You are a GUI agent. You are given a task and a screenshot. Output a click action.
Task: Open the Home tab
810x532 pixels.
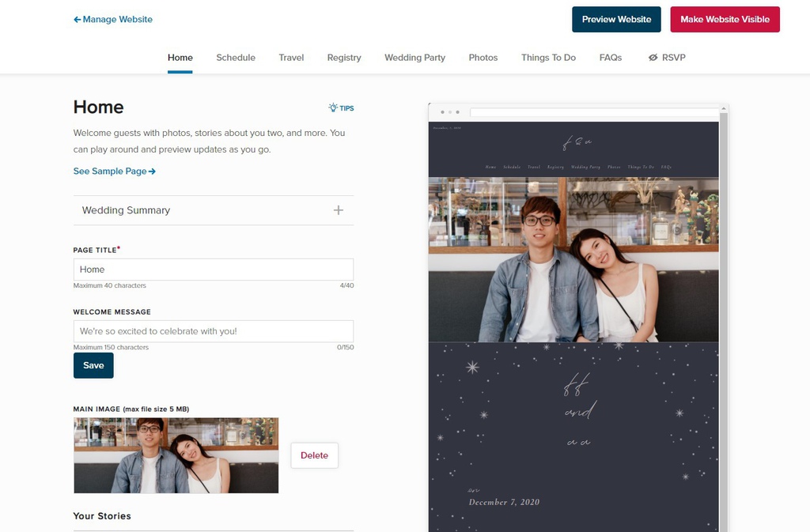click(180, 57)
